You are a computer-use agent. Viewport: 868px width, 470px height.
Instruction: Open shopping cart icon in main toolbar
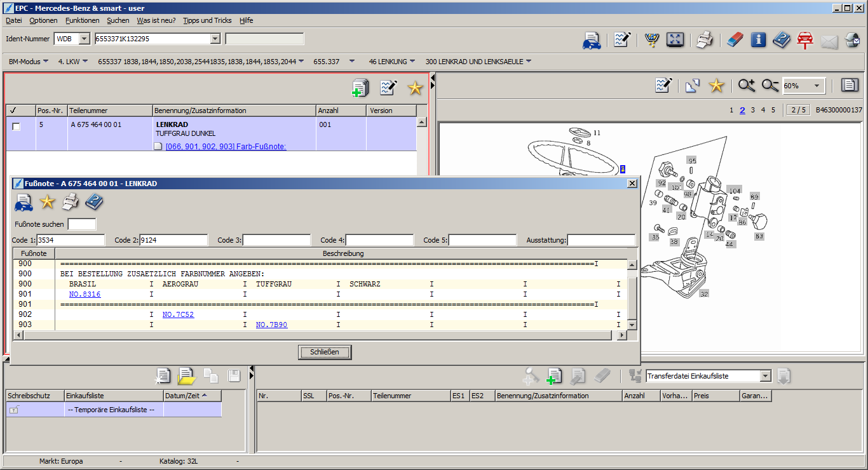pos(651,40)
